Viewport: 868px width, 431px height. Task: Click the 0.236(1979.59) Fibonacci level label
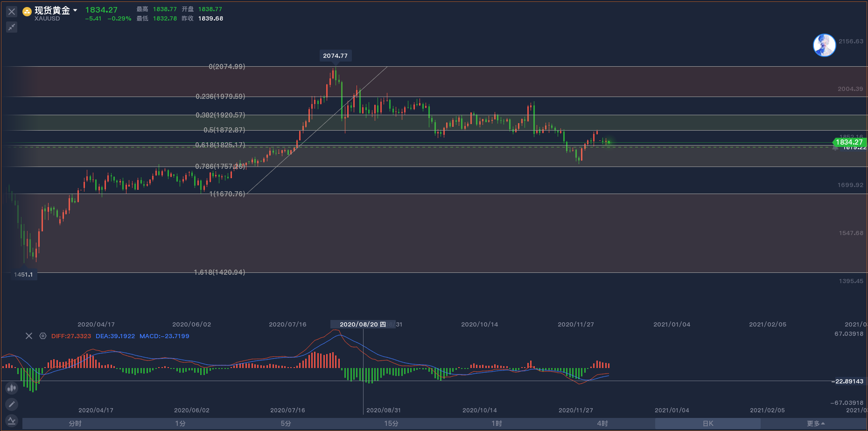(220, 97)
